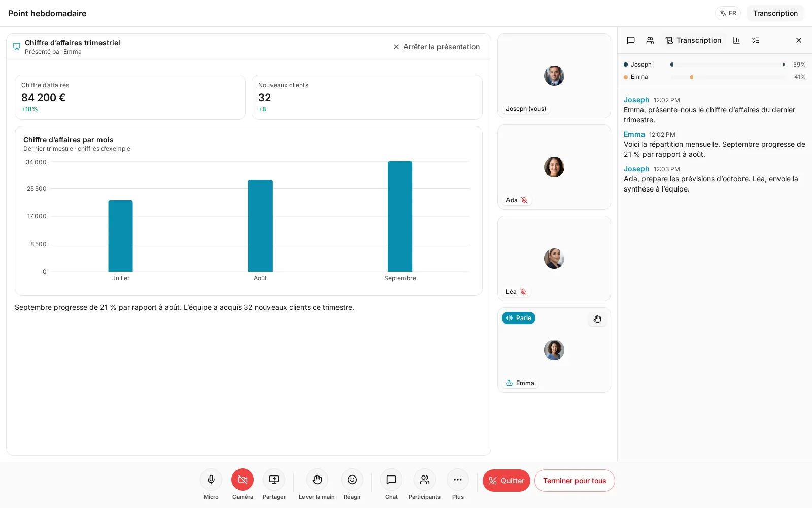Toggle the Micro microphone button
Image resolution: width=812 pixels, height=508 pixels.
click(211, 480)
